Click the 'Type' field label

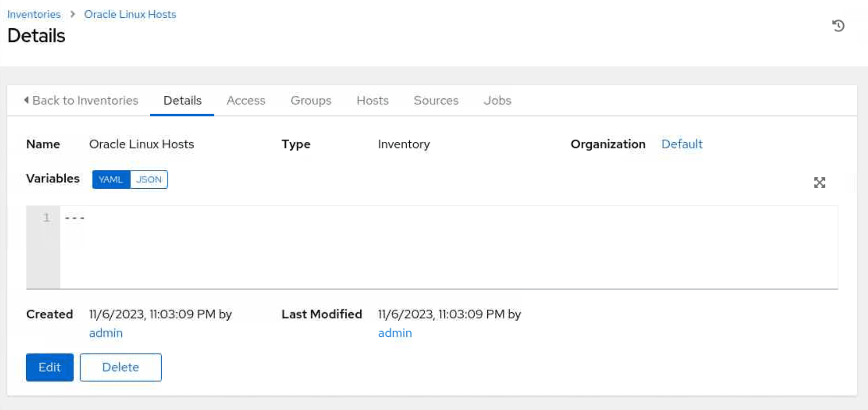coord(296,144)
